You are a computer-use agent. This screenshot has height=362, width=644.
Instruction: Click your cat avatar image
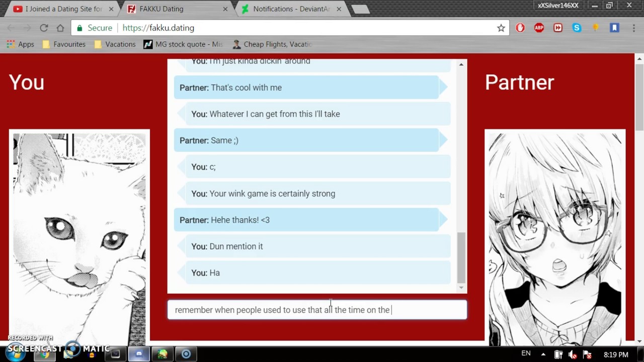79,237
